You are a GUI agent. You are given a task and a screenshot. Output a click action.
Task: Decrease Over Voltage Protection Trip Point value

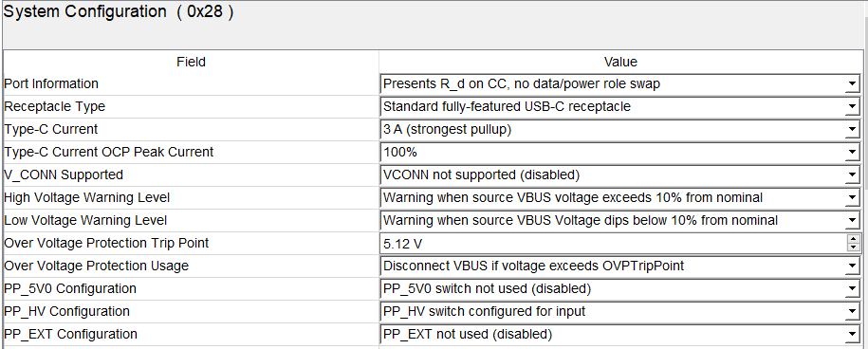(853, 248)
